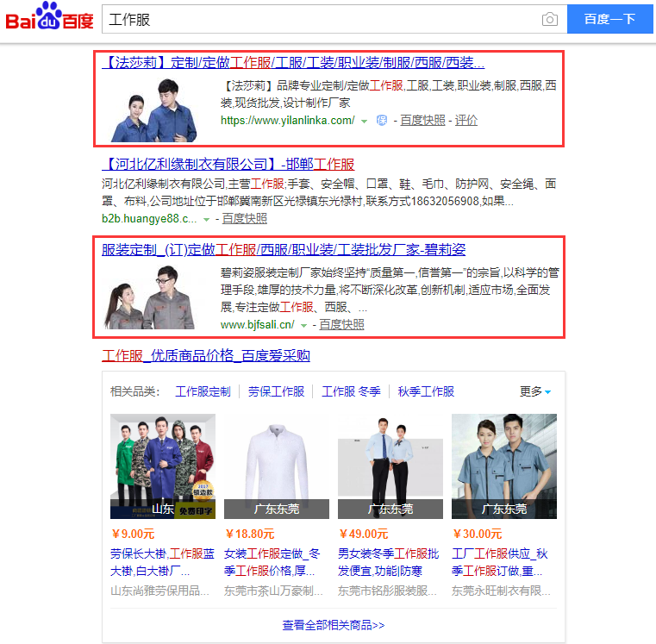Select the 工作服定制 category tab
Screen dimensions: 656x644
tap(203, 391)
